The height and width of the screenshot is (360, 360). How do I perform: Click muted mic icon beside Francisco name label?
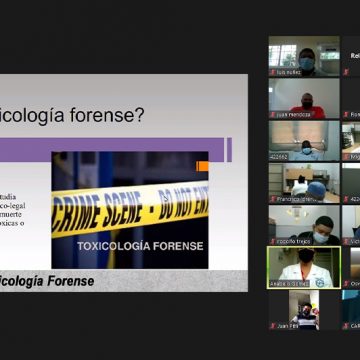[273, 199]
